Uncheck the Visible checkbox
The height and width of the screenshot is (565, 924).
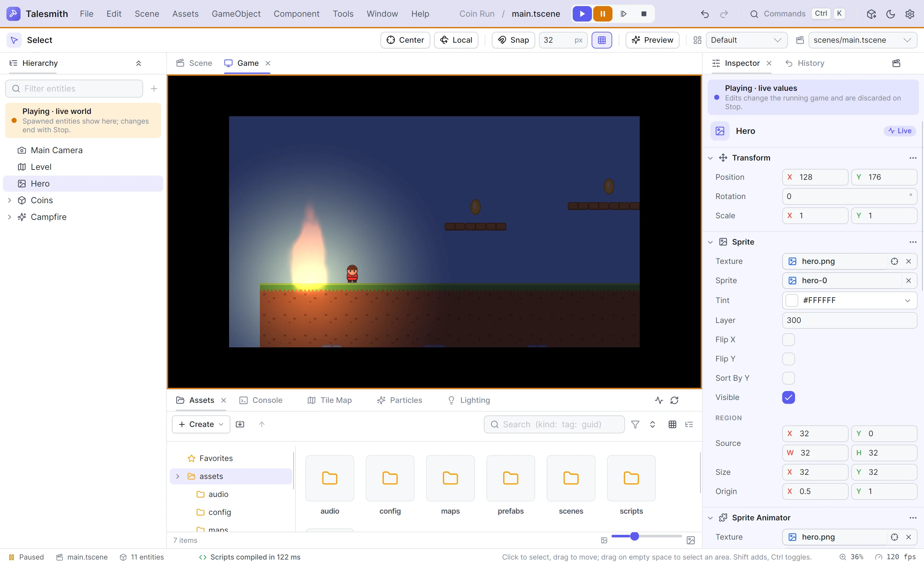(x=788, y=397)
